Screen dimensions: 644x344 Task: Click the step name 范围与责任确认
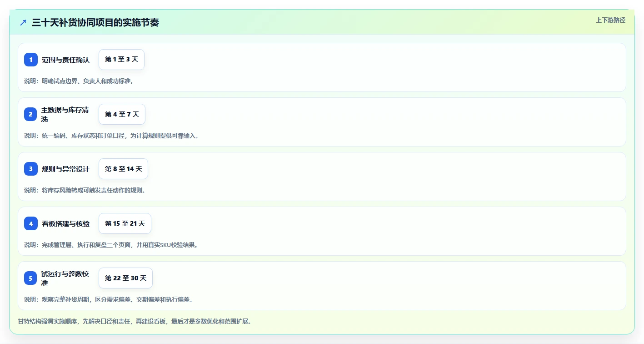(65, 60)
